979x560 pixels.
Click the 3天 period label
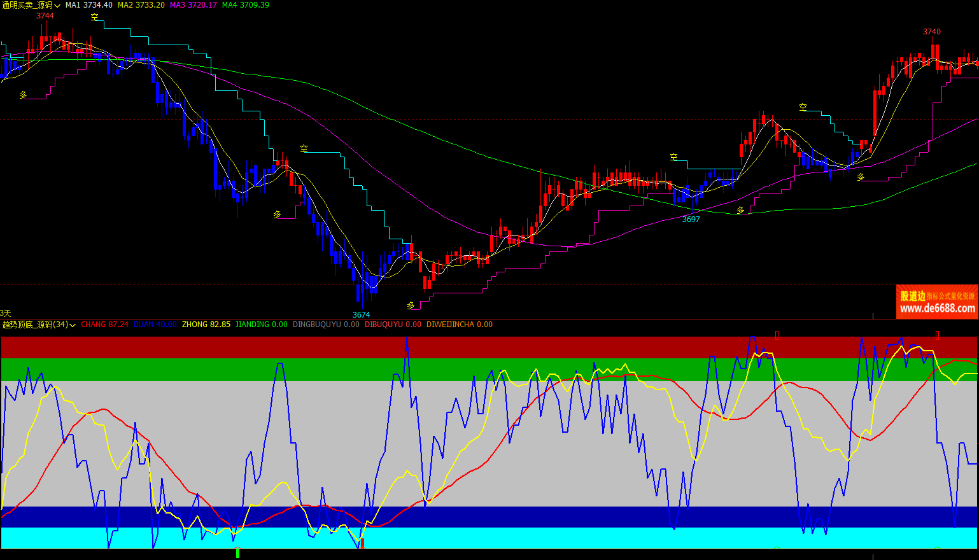[6, 313]
